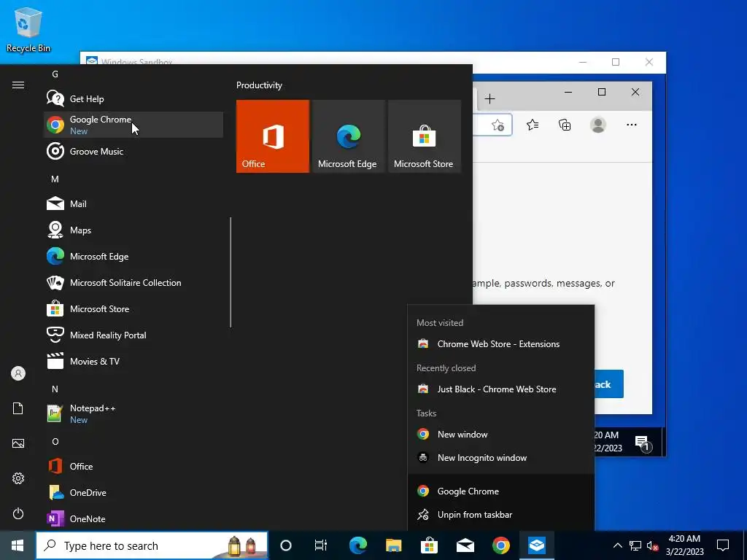747x560 pixels.
Task: Open Microsoft Store in the app list
Action: click(x=133, y=308)
